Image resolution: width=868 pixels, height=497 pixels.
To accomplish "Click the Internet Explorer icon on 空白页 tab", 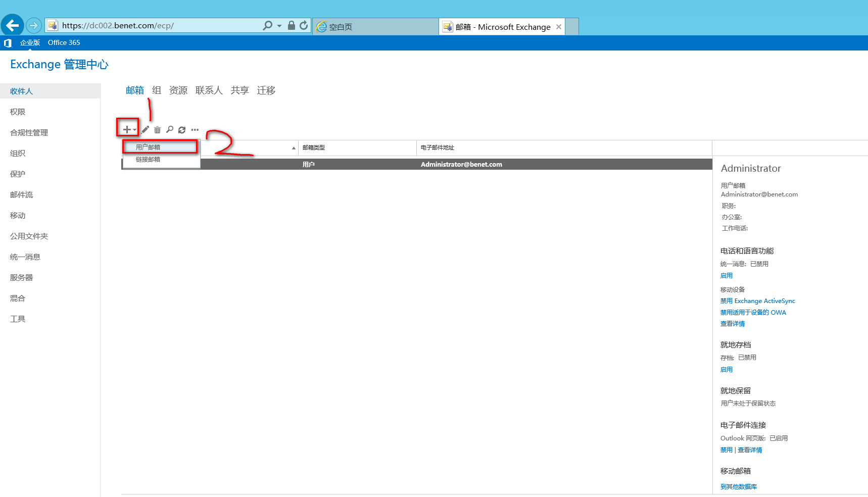I will [x=321, y=27].
